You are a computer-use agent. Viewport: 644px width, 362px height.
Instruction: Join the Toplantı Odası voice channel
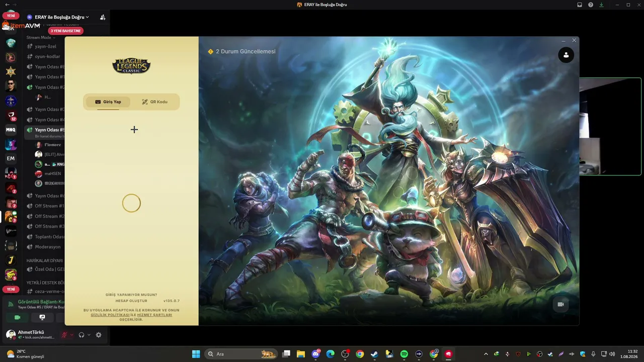point(45,237)
